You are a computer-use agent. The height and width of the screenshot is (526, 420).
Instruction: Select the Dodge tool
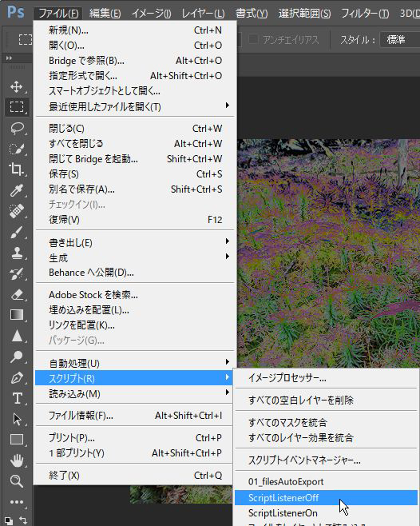[17, 357]
